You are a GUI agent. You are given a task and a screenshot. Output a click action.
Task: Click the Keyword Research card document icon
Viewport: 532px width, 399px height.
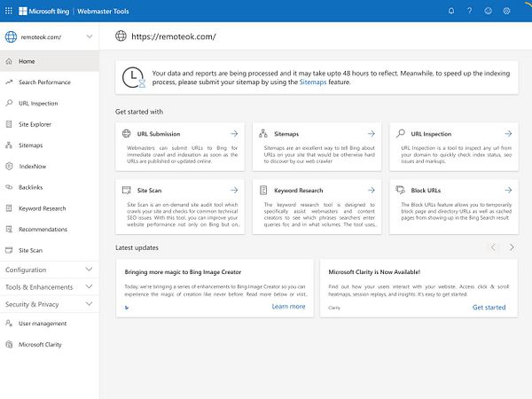[263, 190]
